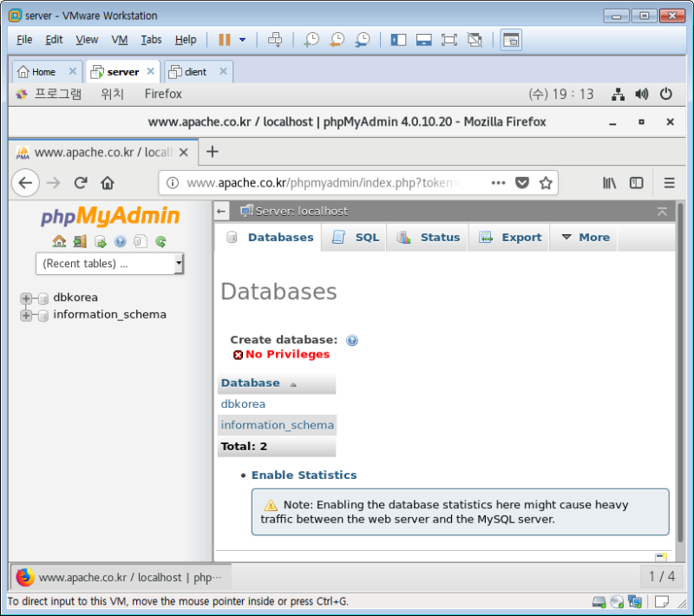Open phpMyAdmin documentation help icon
The height and width of the screenshot is (616, 694).
(x=121, y=241)
